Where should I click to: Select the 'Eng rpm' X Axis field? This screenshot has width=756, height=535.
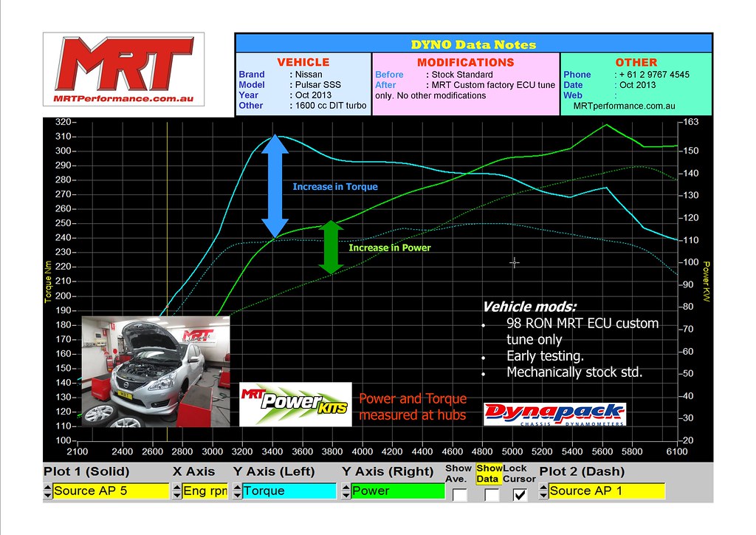tap(205, 491)
